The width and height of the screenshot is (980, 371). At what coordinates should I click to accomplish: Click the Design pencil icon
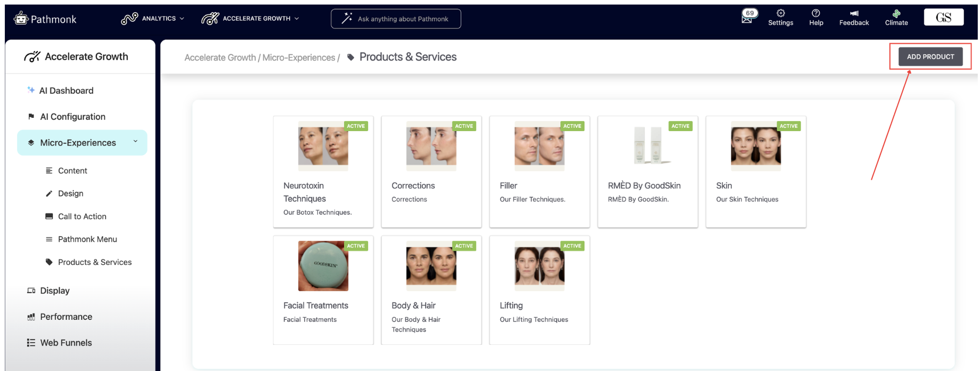49,193
